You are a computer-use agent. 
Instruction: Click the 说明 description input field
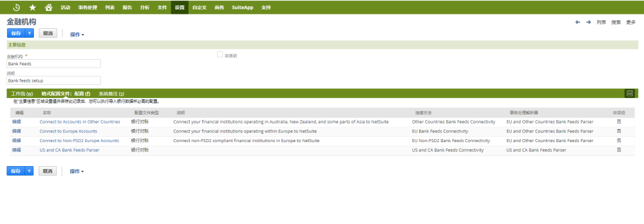tap(54, 81)
